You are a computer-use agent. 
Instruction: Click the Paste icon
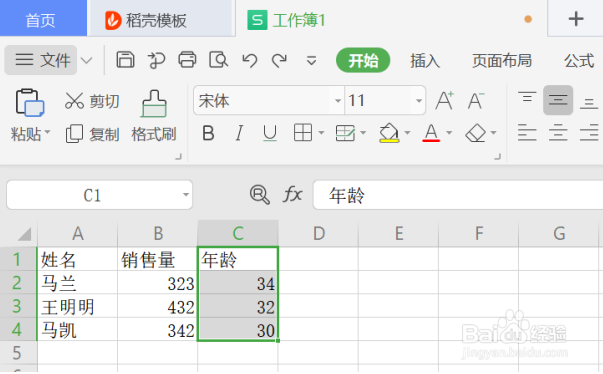point(30,103)
